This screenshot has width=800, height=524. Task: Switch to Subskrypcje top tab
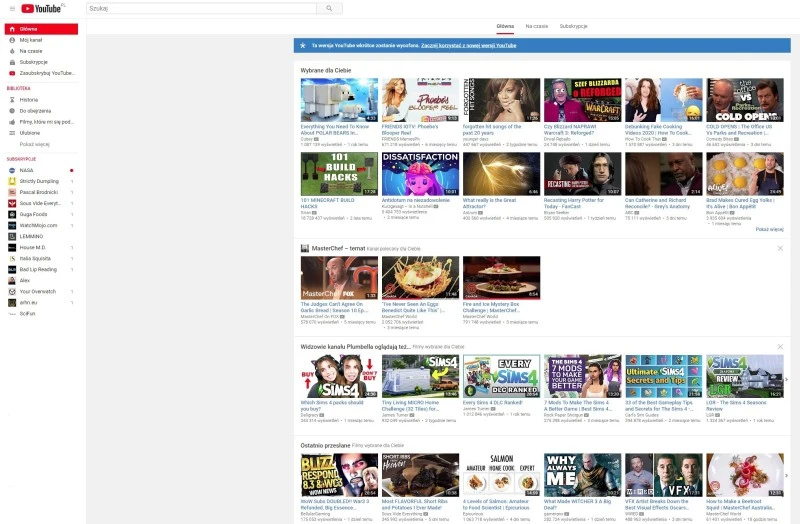click(x=573, y=26)
